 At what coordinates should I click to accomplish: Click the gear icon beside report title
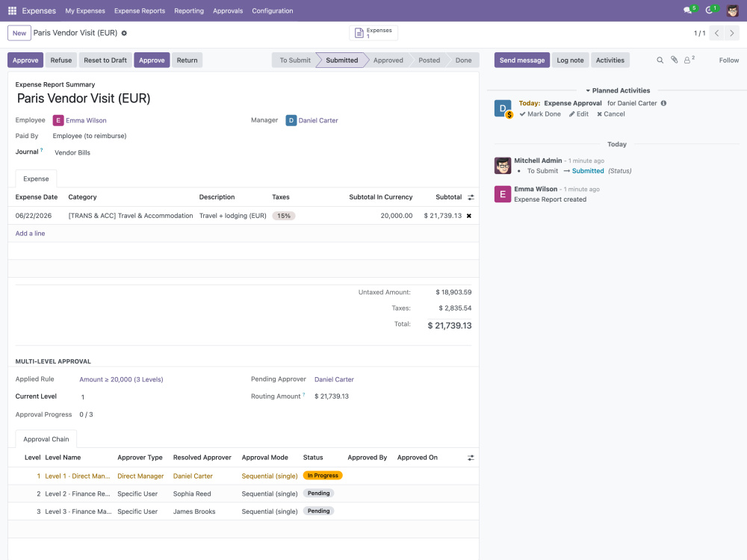coord(124,34)
